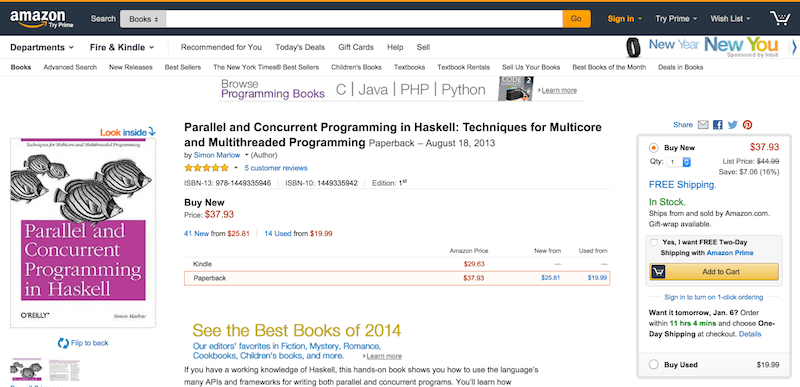Click the Share link
This screenshot has width=800, height=387.
pyautogui.click(x=683, y=124)
